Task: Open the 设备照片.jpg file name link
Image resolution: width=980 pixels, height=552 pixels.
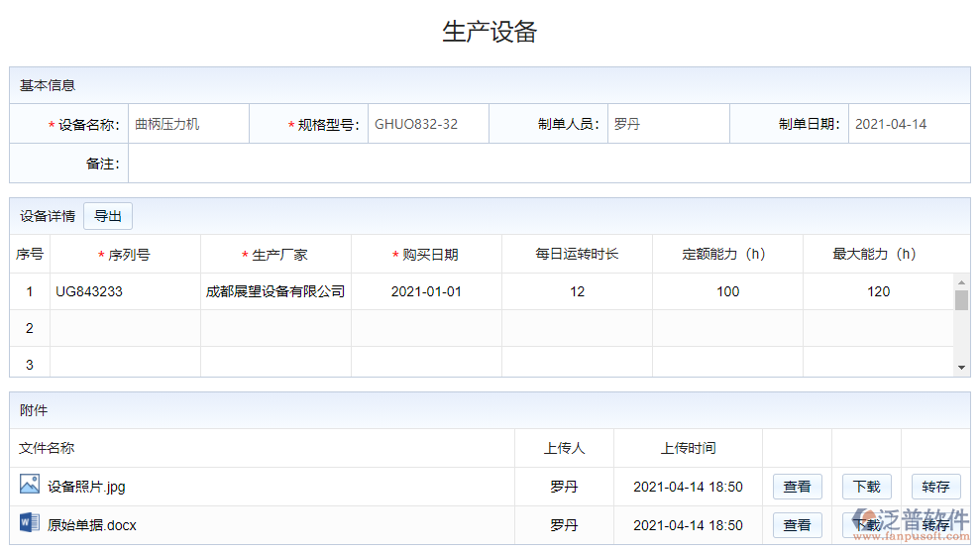Action: tap(86, 487)
